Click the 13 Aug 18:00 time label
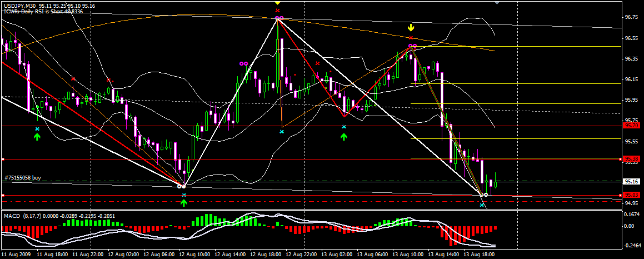 click(478, 255)
